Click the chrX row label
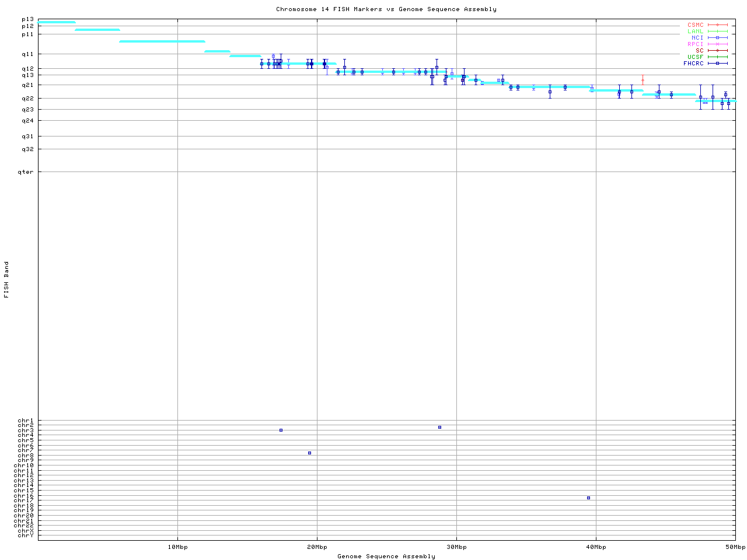 click(26, 530)
